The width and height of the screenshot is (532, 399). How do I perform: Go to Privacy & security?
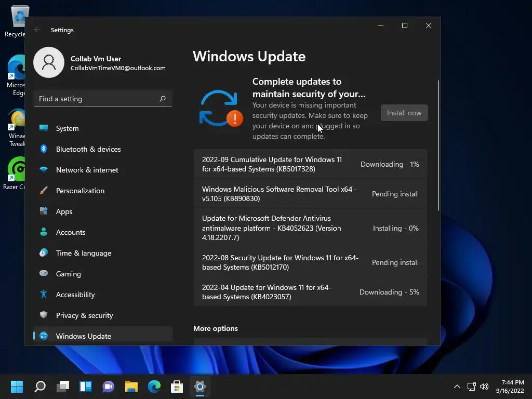[x=103, y=315]
